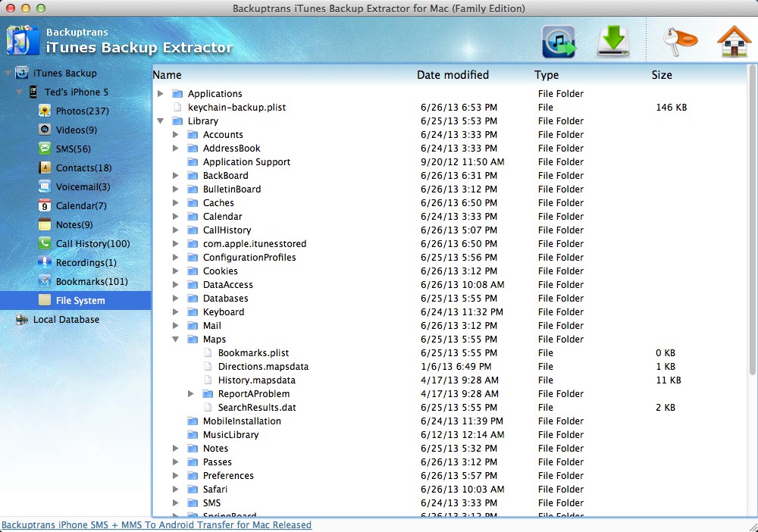Collapse the Ted's iPhone 5 node
Viewport: 758px width, 532px height.
tap(19, 92)
